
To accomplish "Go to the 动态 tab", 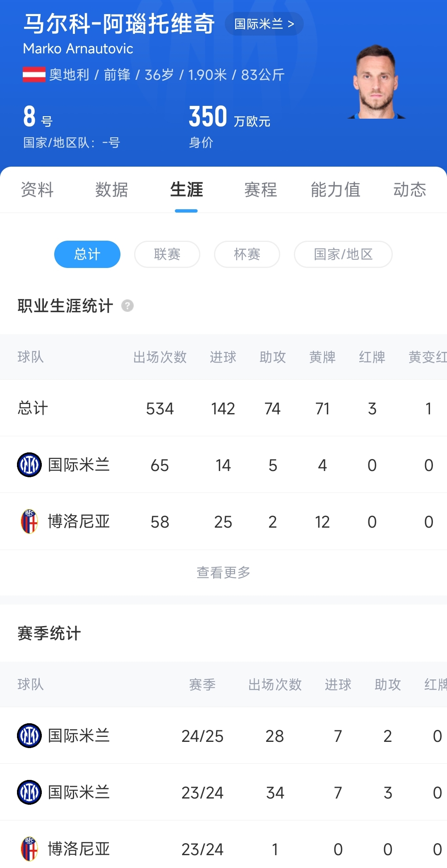I will (x=410, y=190).
